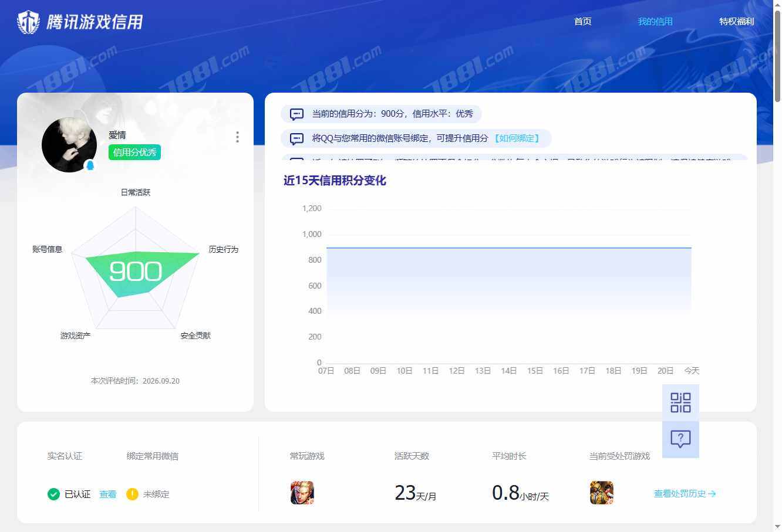Click the user profile avatar

(69, 145)
